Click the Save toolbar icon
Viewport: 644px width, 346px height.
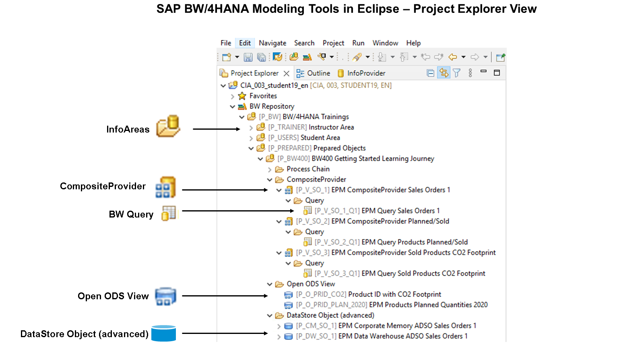pos(248,57)
